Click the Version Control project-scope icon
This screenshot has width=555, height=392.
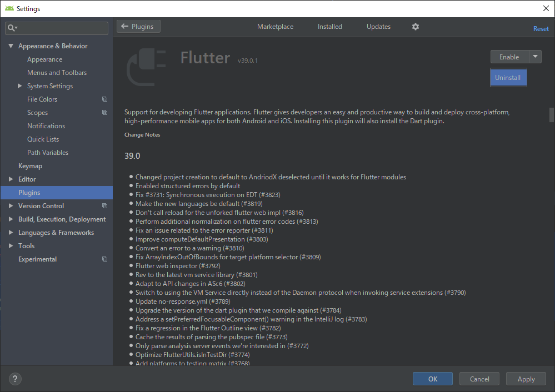[105, 206]
